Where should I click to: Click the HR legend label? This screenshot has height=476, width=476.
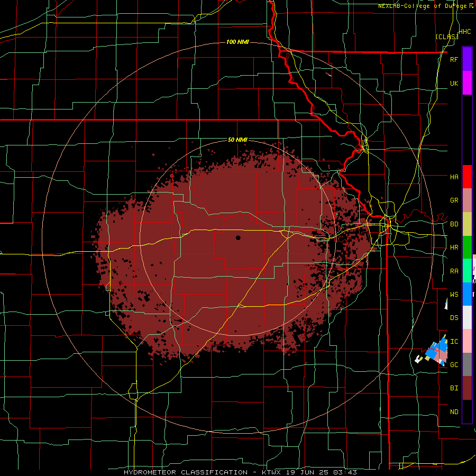[x=454, y=248]
